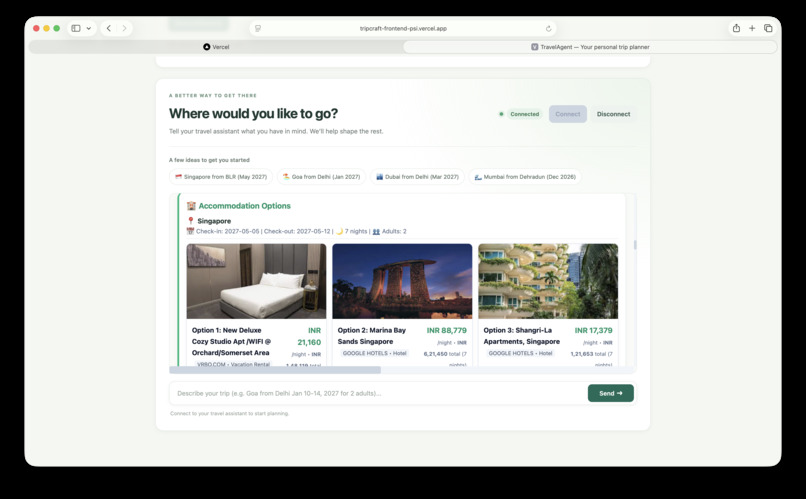Click the Disconnect button
The height and width of the screenshot is (499, 806).
coord(613,114)
